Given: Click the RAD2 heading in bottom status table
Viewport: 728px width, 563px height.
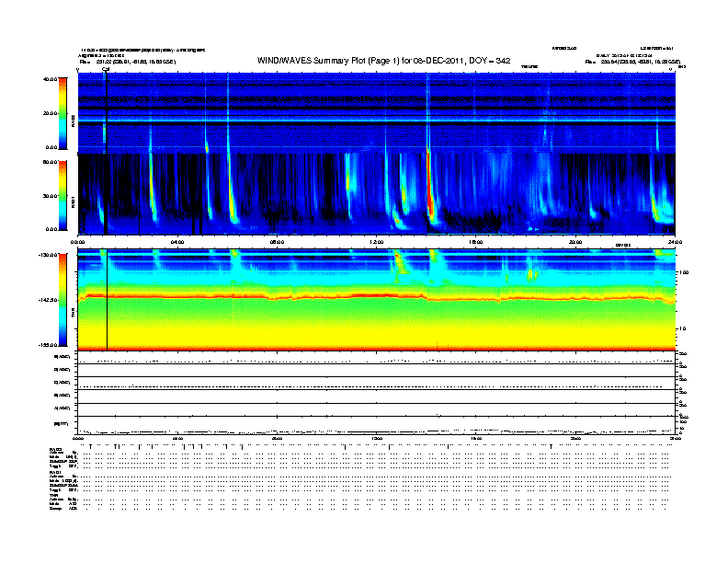Looking at the screenshot, I should click(x=56, y=450).
